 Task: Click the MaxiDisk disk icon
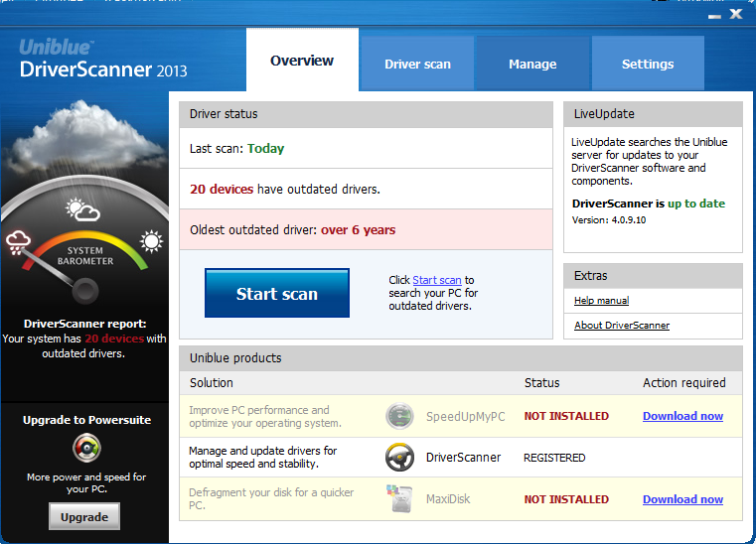[x=400, y=498]
